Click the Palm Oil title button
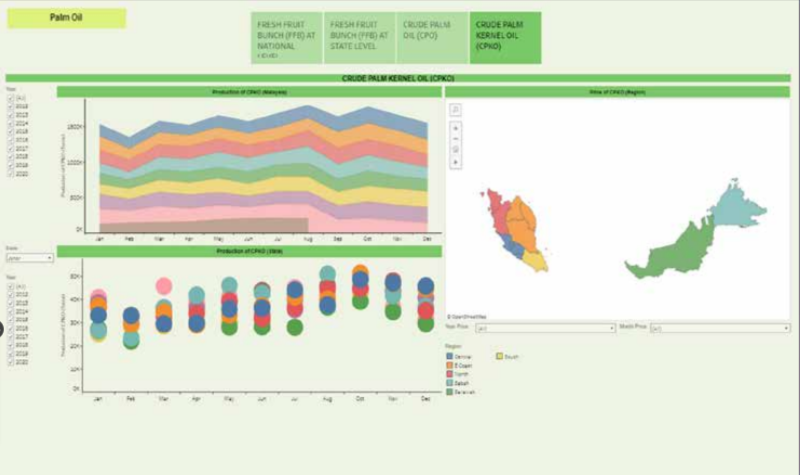 coord(67,18)
